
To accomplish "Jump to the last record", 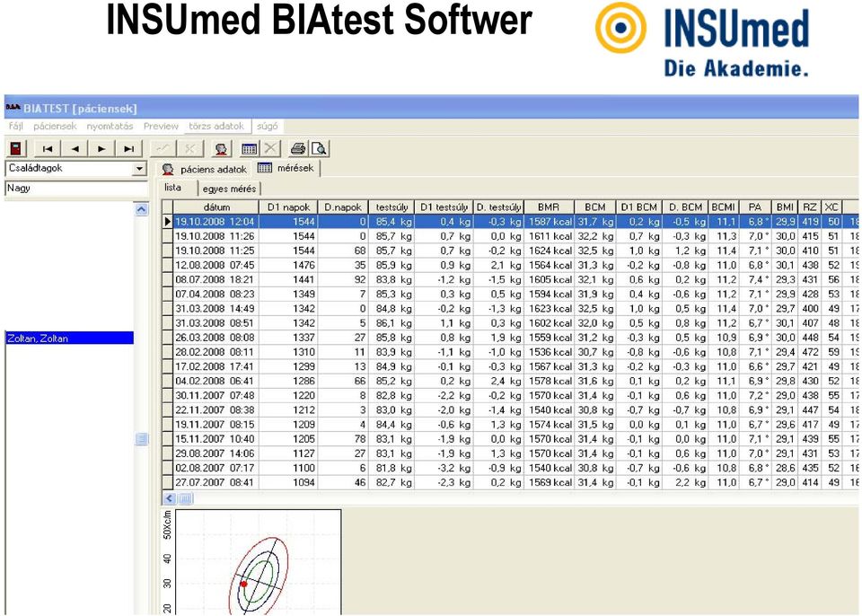I will pyautogui.click(x=128, y=148).
